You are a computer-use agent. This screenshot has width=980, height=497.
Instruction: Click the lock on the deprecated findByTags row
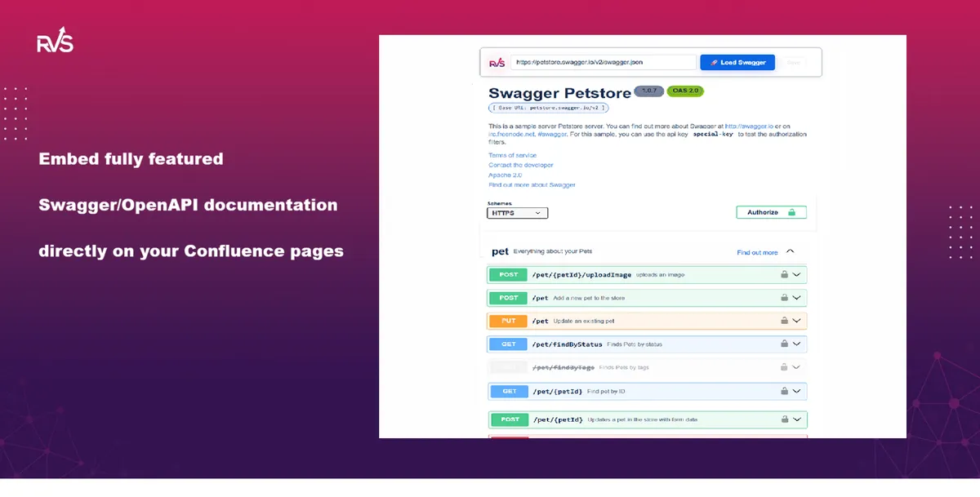784,367
